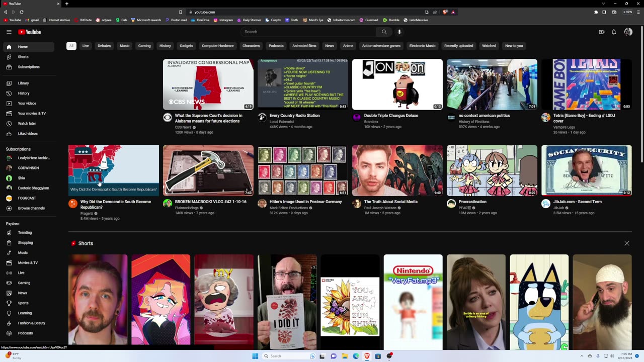Click the Brave shields icon in address bar
This screenshot has height=362, width=644.
coord(445,12)
